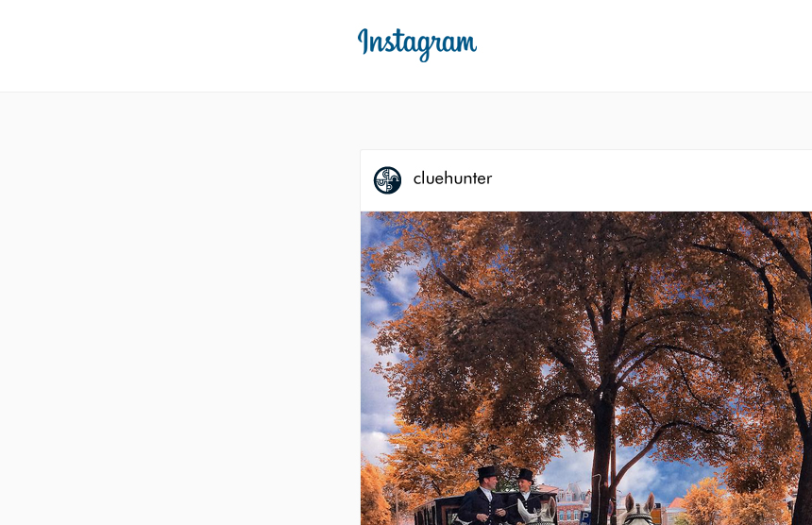Click the right coachman holding the whip
Image resolution: width=812 pixels, height=525 pixels.
tap(524, 497)
